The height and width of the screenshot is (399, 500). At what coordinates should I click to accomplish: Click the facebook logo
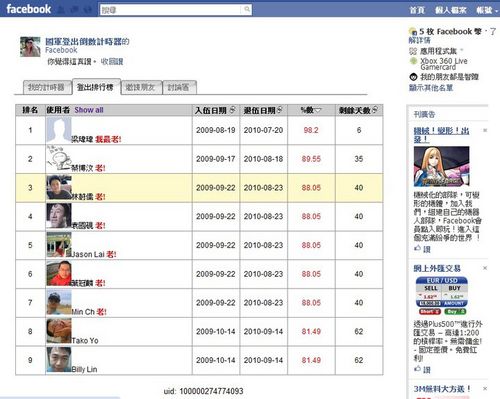(29, 9)
